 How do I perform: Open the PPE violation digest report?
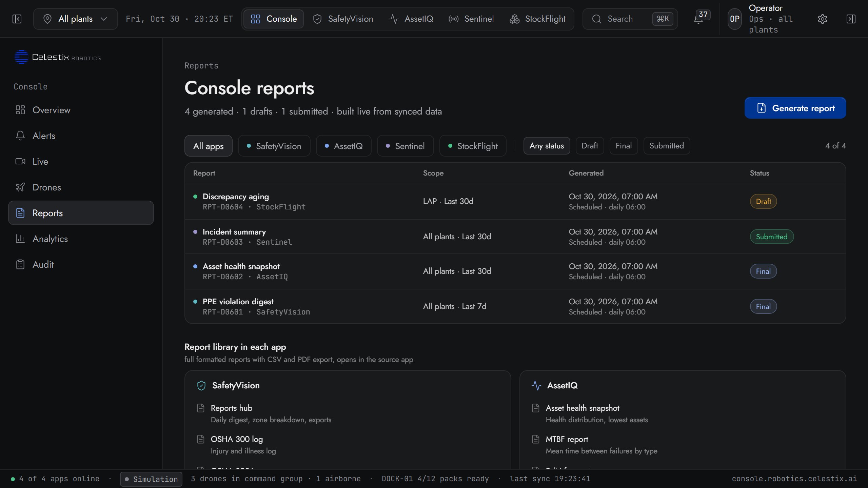click(x=515, y=306)
